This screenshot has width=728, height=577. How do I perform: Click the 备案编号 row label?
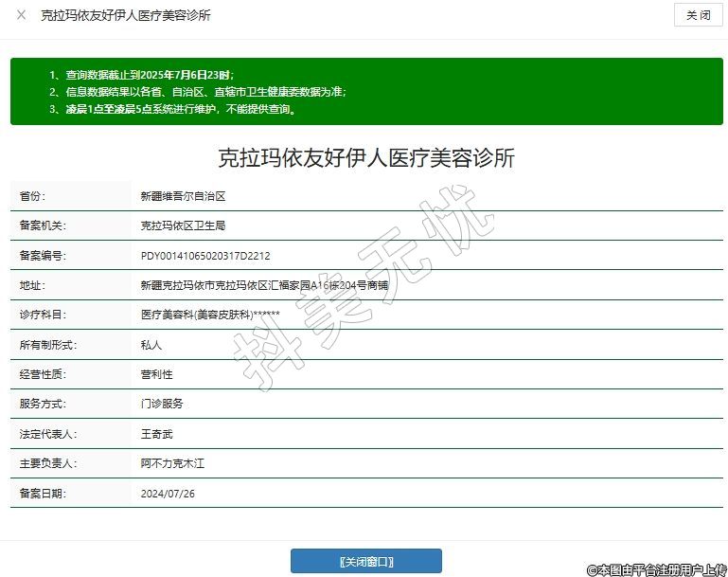pyautogui.click(x=44, y=256)
